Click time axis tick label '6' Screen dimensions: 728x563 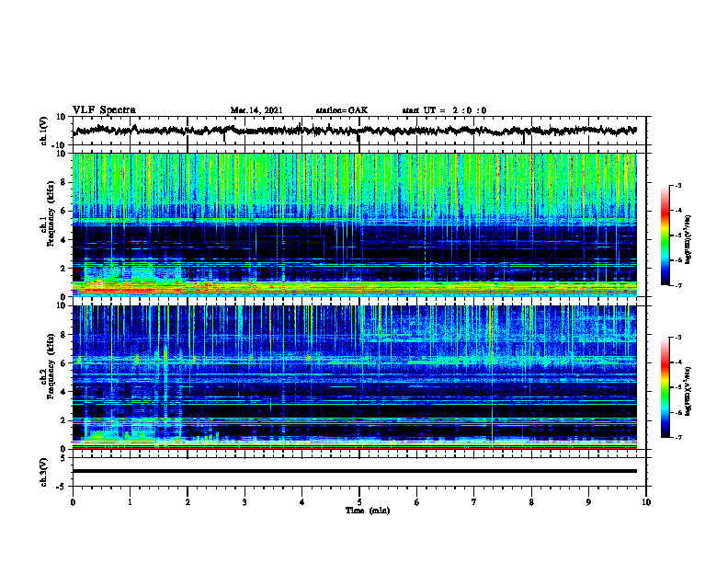(417, 502)
